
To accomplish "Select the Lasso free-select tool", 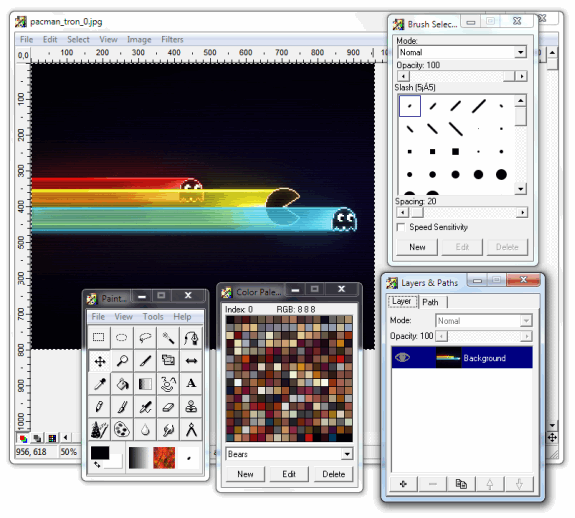I will click(145, 337).
